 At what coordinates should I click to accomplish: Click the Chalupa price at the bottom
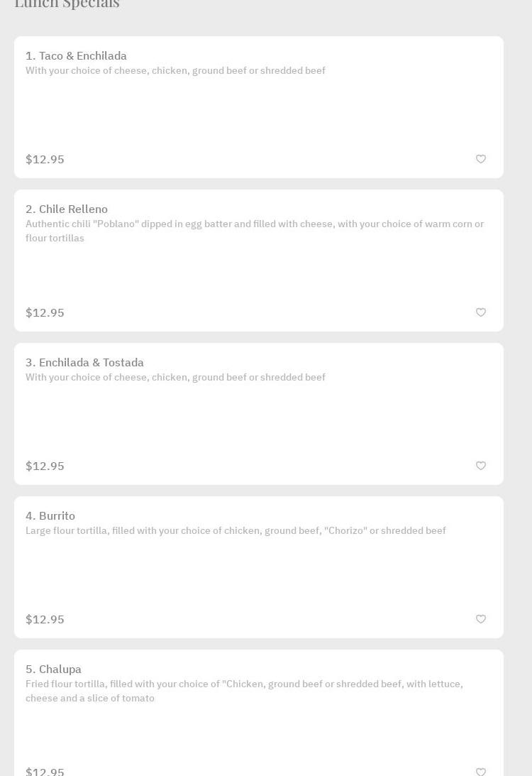[x=45, y=771]
